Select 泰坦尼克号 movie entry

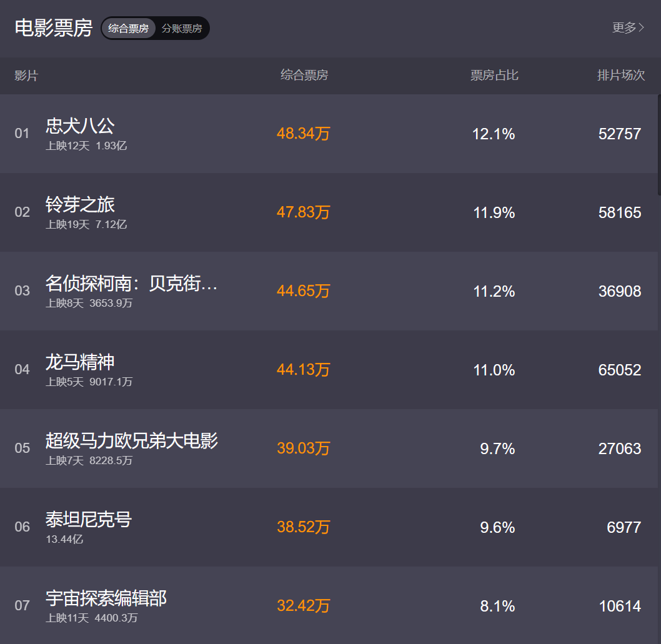point(89,520)
